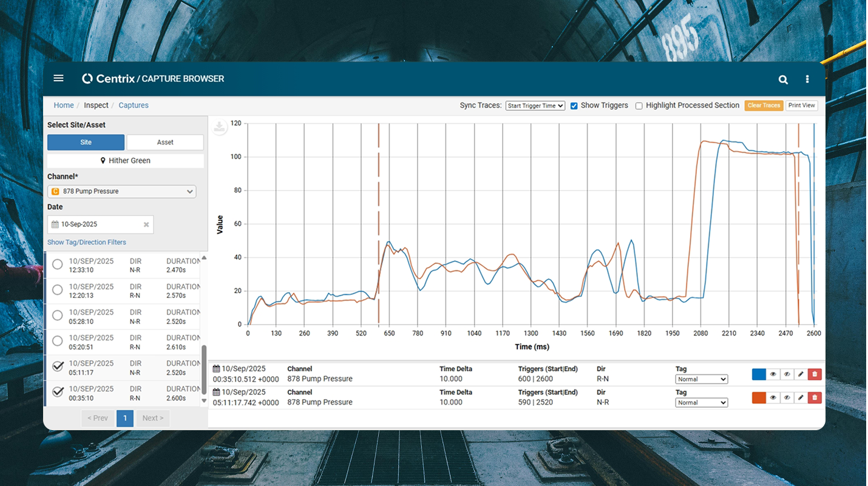This screenshot has height=486, width=868.
Task: Clear the date field using the X icon
Action: [x=146, y=224]
